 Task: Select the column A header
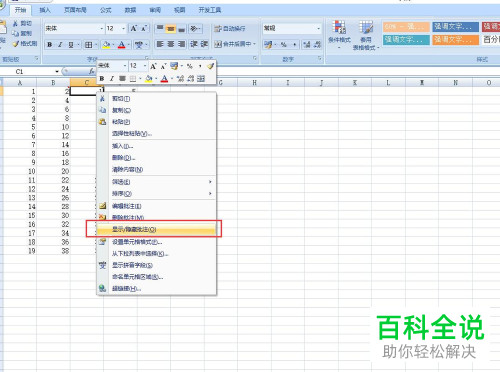20,83
